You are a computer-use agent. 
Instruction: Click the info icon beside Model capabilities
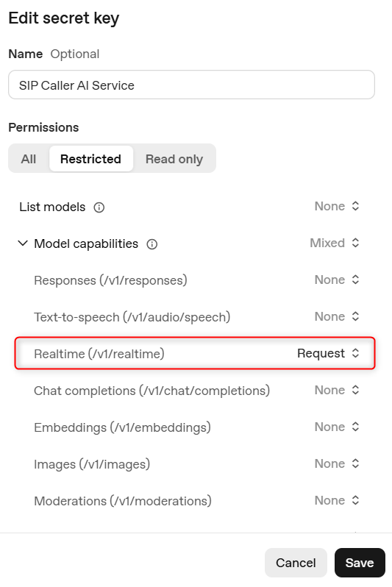152,244
